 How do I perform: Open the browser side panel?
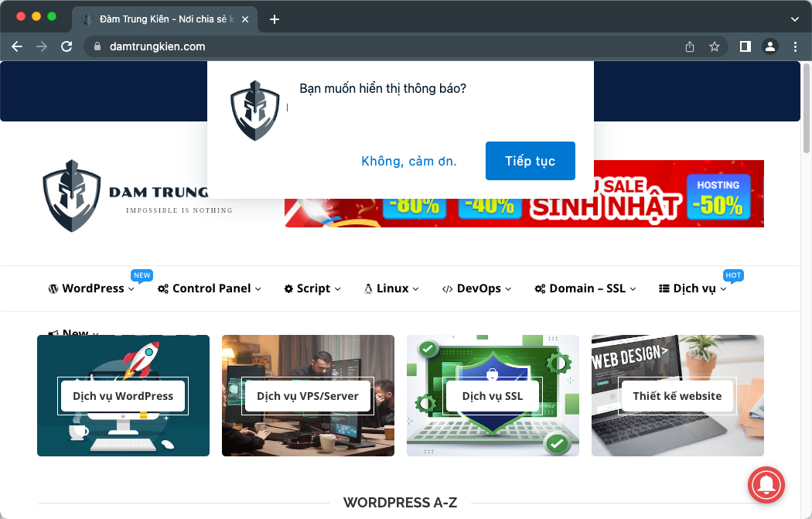(x=745, y=46)
